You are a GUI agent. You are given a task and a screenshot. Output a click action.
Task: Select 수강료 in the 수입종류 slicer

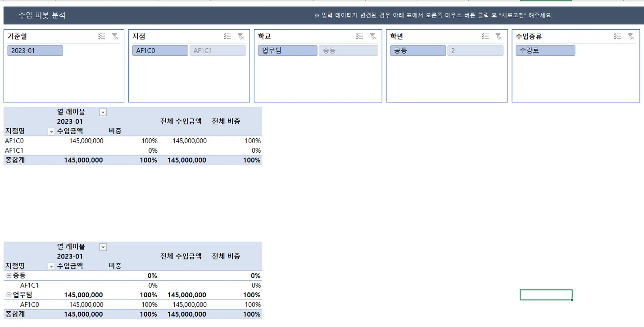click(545, 50)
